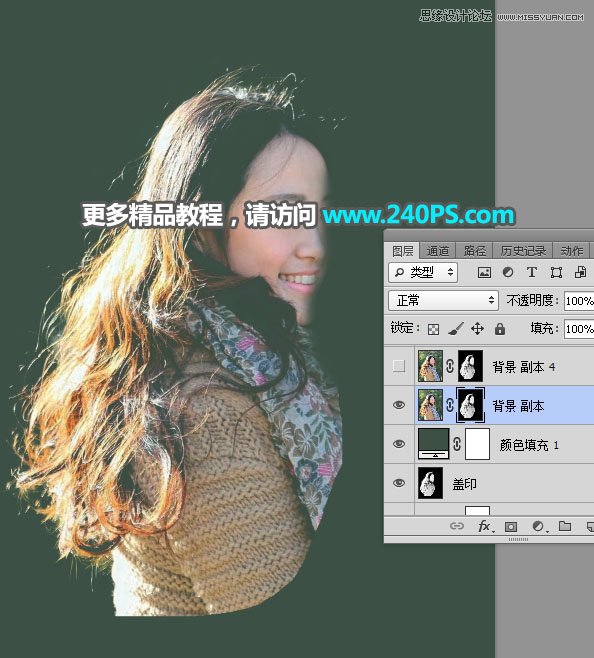This screenshot has height=658, width=594.
Task: Open the 正常 blend mode dropdown
Action: (x=443, y=300)
